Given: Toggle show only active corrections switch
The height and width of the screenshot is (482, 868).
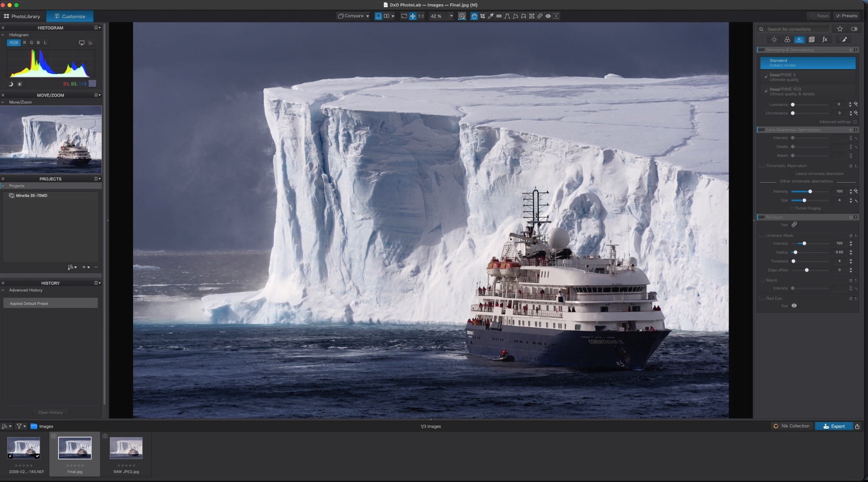Looking at the screenshot, I should click(854, 29).
